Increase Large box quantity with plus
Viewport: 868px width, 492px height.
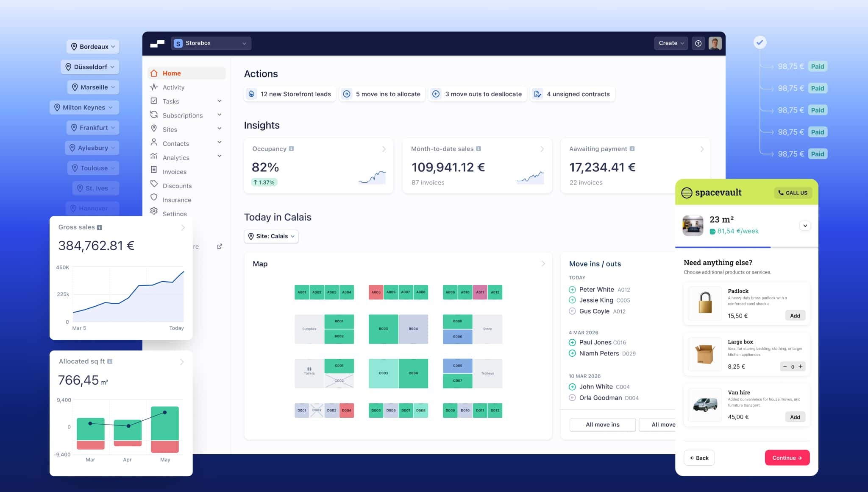pos(801,366)
